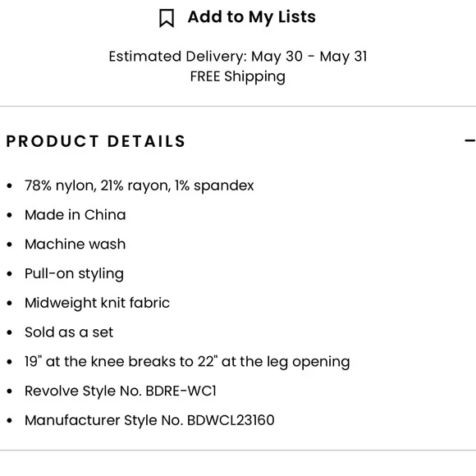Click the bullet point before Made in China
476x476 pixels.
[x=9, y=215]
